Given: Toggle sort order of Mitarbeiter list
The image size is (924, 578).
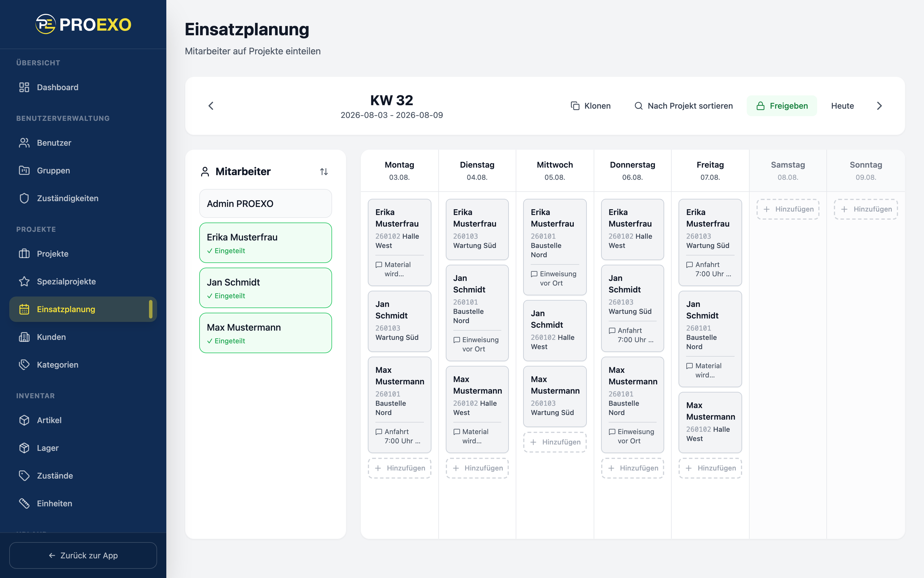Looking at the screenshot, I should point(324,172).
